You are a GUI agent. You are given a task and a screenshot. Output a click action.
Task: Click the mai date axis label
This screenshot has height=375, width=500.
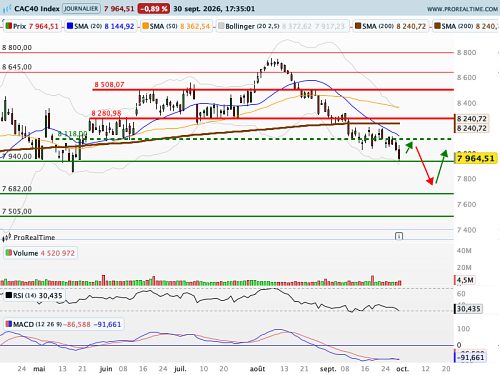tap(39, 369)
